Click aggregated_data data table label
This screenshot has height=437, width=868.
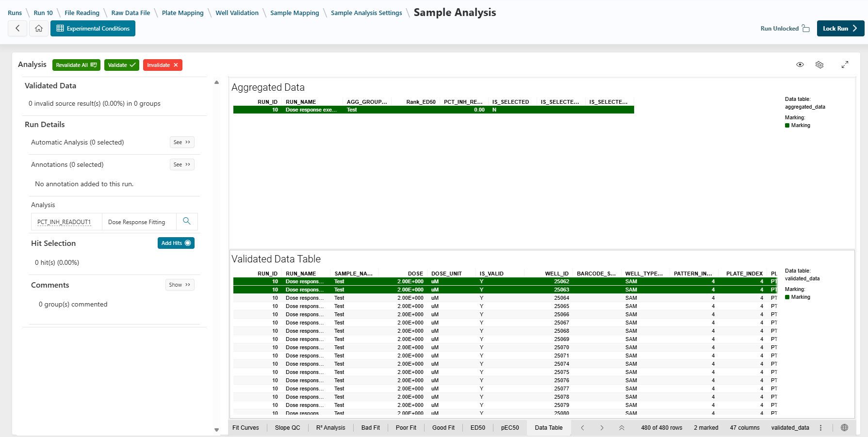805,107
